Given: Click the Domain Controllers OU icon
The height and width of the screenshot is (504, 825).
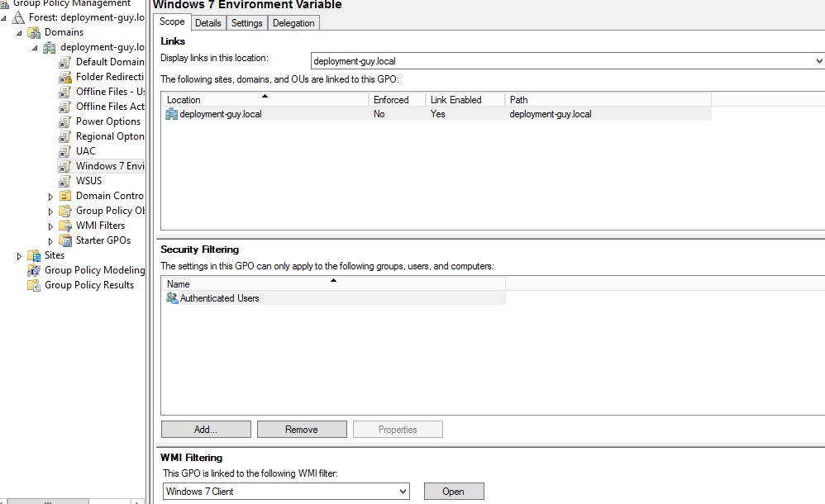Looking at the screenshot, I should click(65, 197).
